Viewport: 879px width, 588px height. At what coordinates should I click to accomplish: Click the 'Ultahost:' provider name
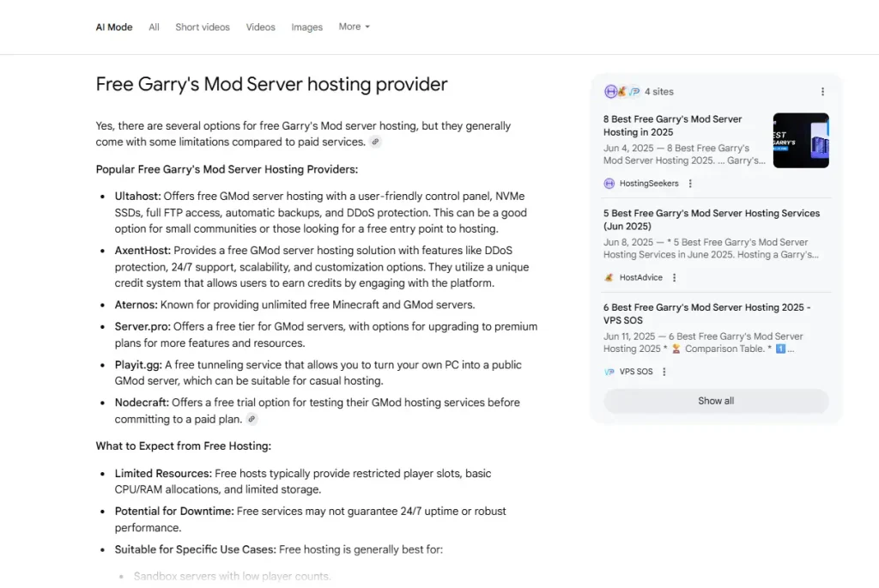[x=138, y=197]
